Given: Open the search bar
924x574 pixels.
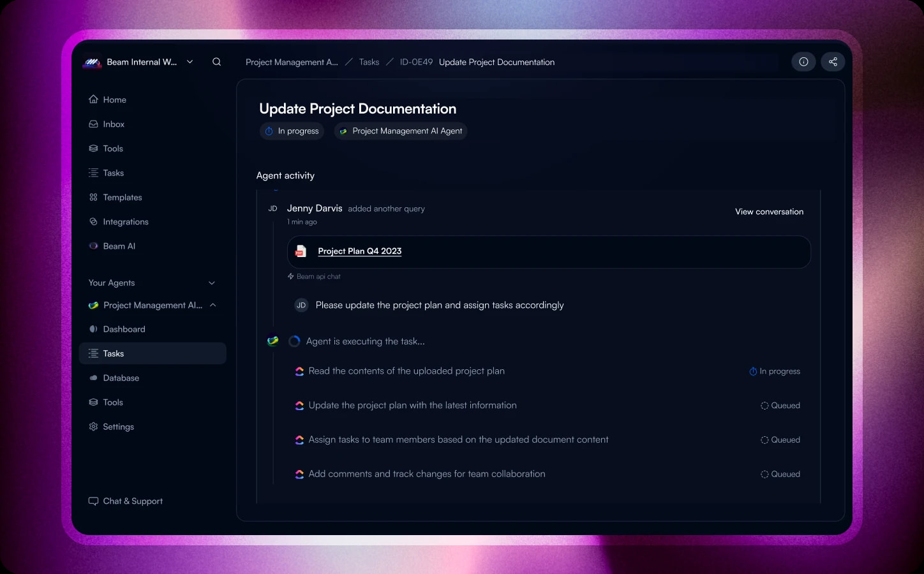Looking at the screenshot, I should point(216,61).
